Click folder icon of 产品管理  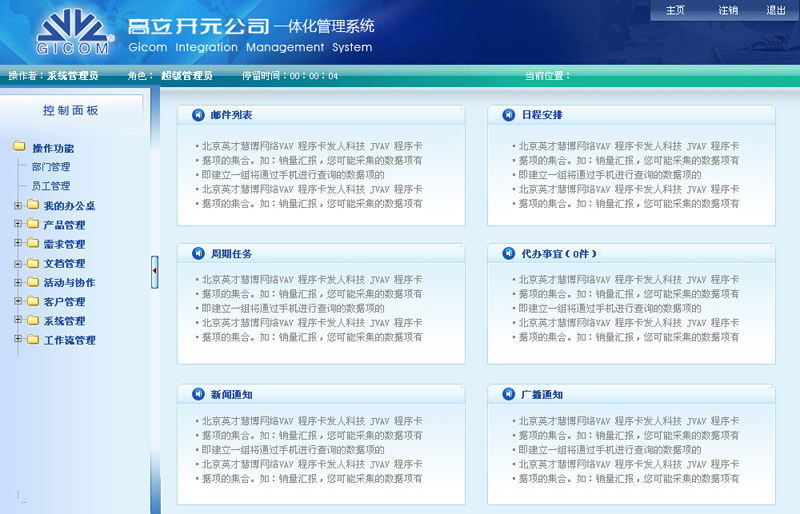tap(33, 224)
